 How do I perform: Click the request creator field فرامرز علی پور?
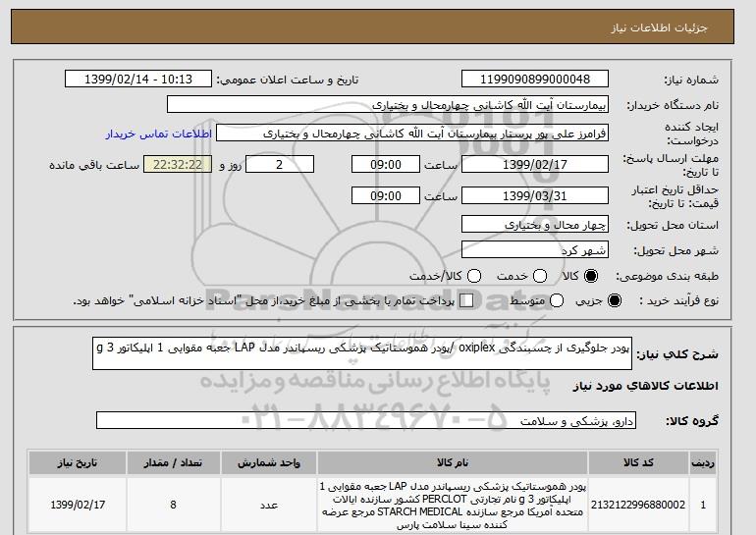412,134
